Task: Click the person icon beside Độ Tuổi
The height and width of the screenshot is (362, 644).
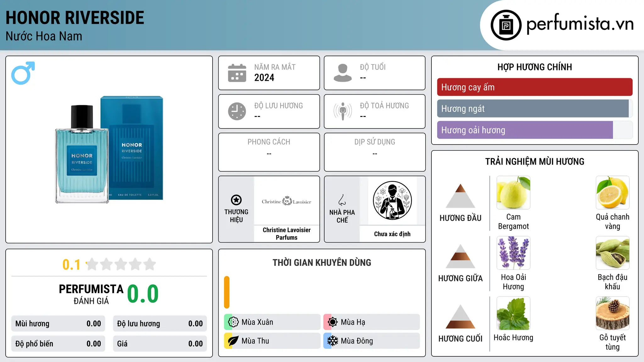Action: pyautogui.click(x=343, y=73)
